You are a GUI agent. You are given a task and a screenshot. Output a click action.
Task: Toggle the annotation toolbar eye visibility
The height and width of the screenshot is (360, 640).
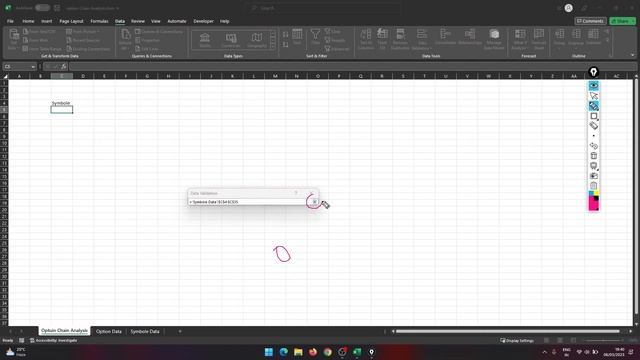point(593,86)
